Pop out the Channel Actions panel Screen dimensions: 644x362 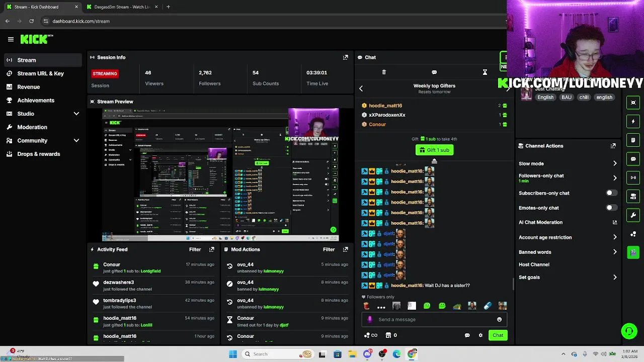point(613,146)
